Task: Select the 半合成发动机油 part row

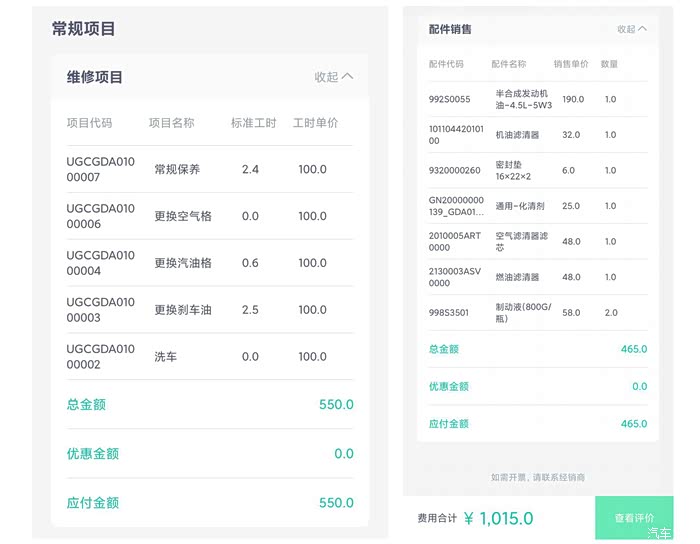Action: click(537, 99)
